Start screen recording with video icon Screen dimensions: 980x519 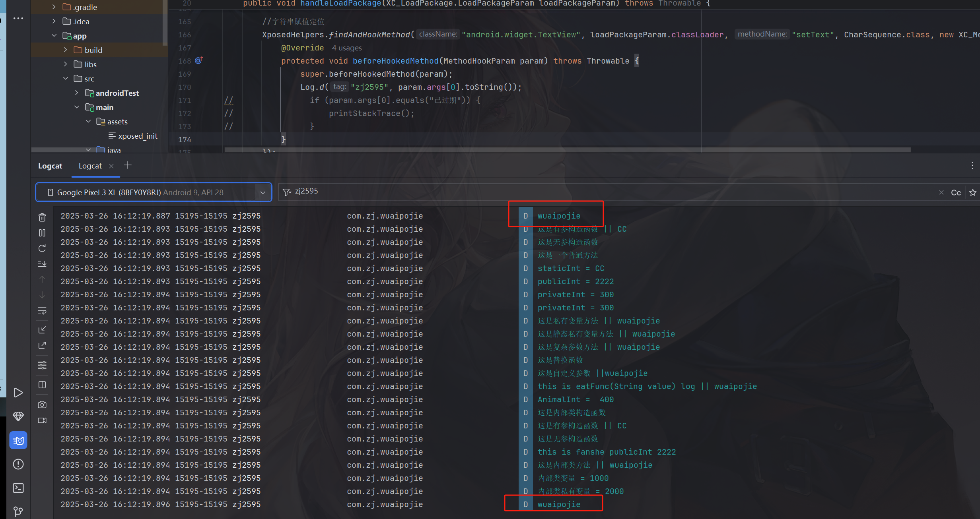coord(42,420)
